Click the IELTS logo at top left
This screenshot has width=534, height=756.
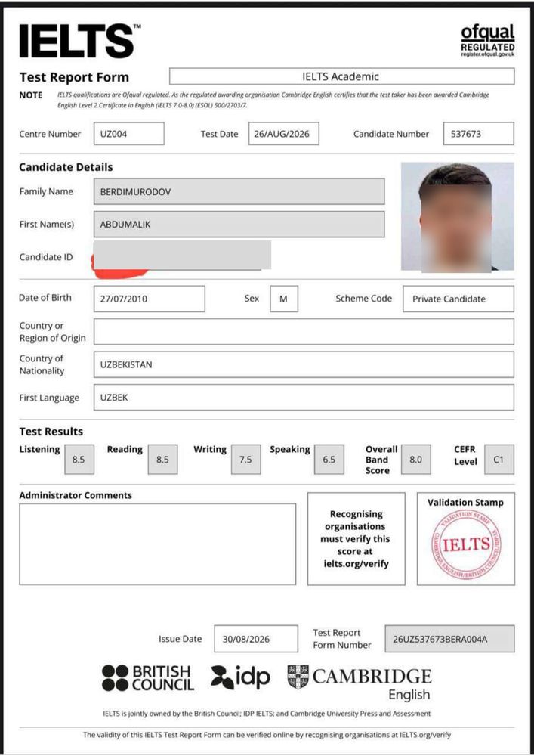(x=79, y=42)
